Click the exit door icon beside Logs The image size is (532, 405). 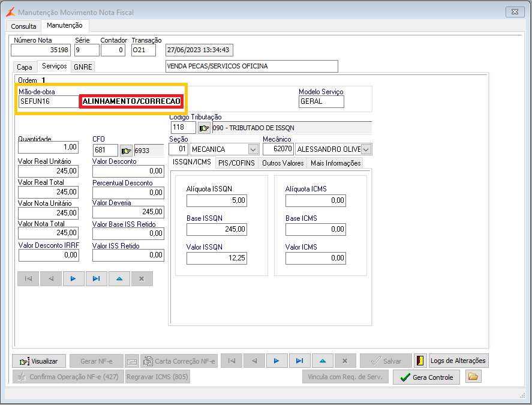pyautogui.click(x=420, y=361)
